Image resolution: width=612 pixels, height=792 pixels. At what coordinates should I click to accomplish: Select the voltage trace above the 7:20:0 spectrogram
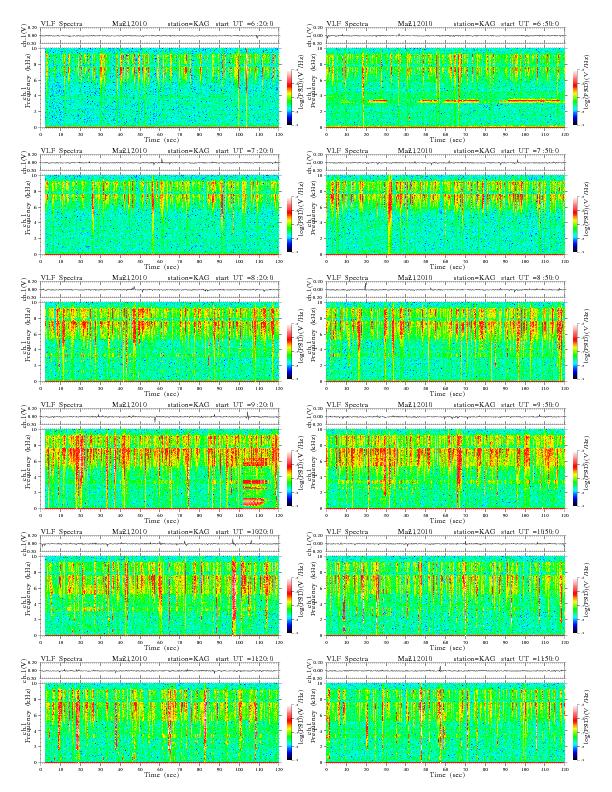[160, 163]
